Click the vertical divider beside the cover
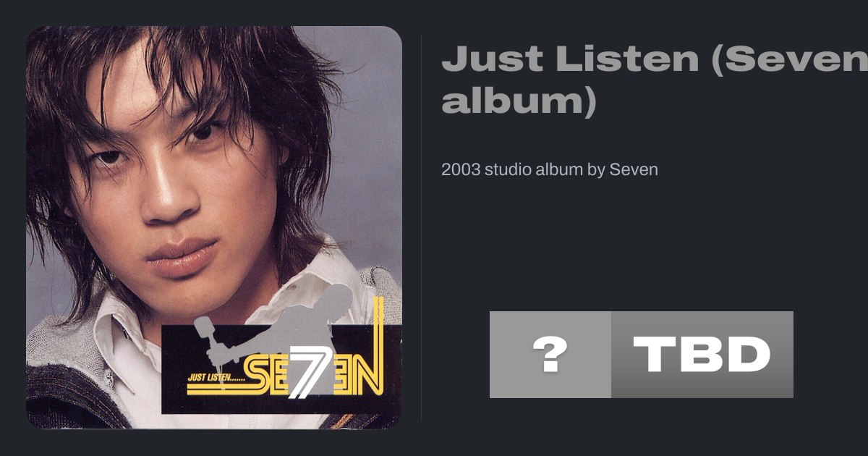This screenshot has width=868, height=456. pyautogui.click(x=422, y=227)
